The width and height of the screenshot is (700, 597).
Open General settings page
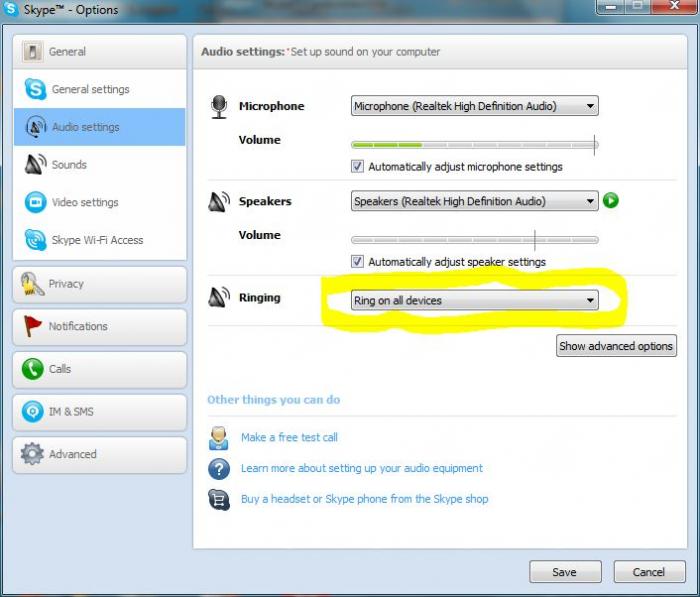tap(100, 89)
